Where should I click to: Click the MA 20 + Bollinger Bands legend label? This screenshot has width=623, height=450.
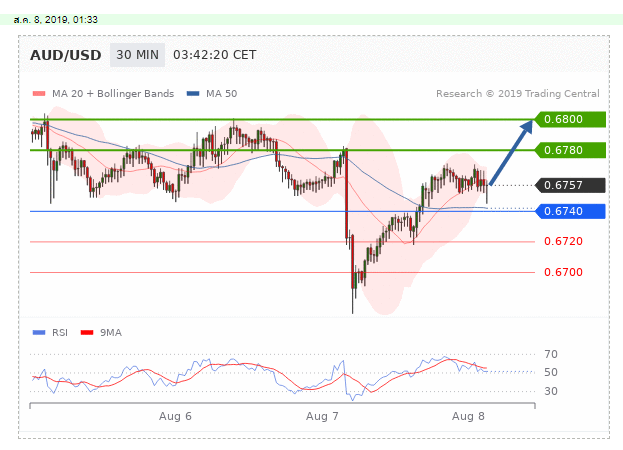[x=113, y=94]
